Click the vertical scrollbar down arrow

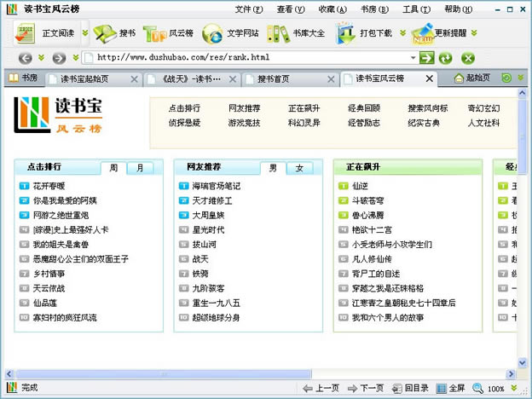[x=522, y=362]
